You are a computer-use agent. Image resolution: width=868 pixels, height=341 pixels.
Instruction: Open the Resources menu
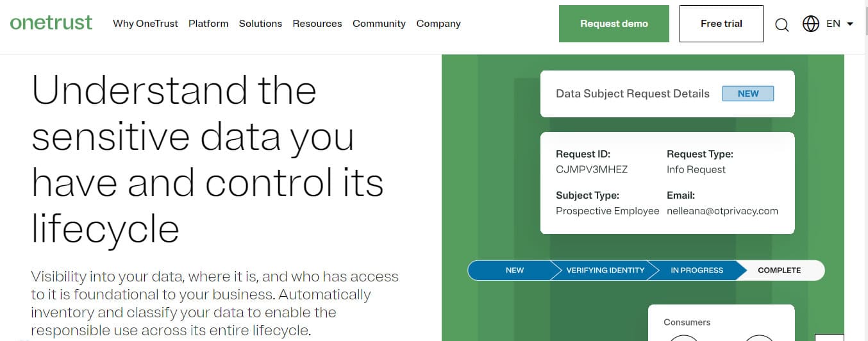pyautogui.click(x=317, y=24)
